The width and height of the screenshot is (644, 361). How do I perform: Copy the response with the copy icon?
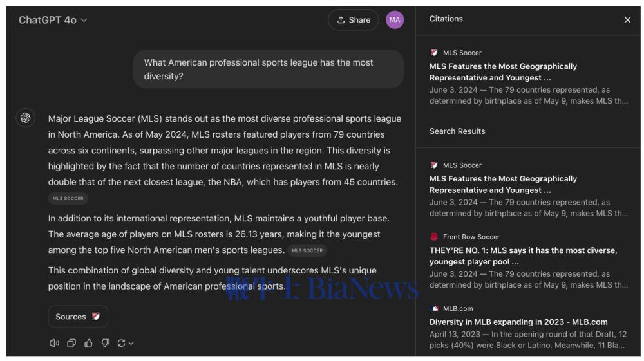(71, 344)
